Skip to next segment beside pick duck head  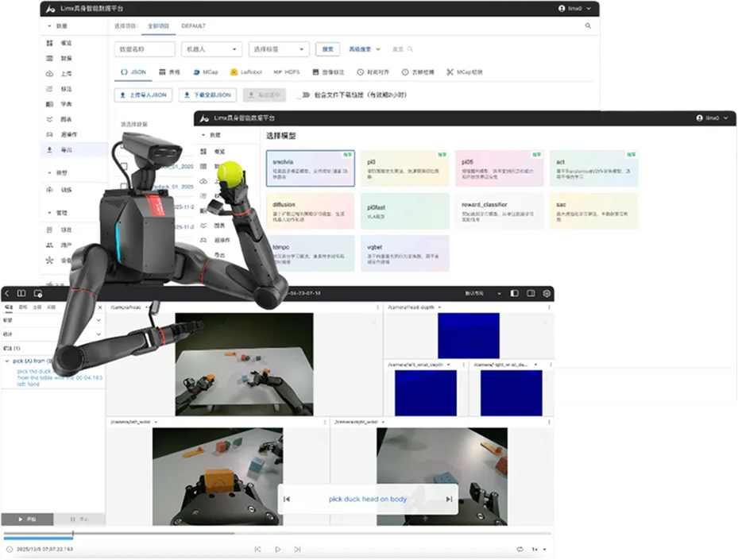pyautogui.click(x=449, y=499)
